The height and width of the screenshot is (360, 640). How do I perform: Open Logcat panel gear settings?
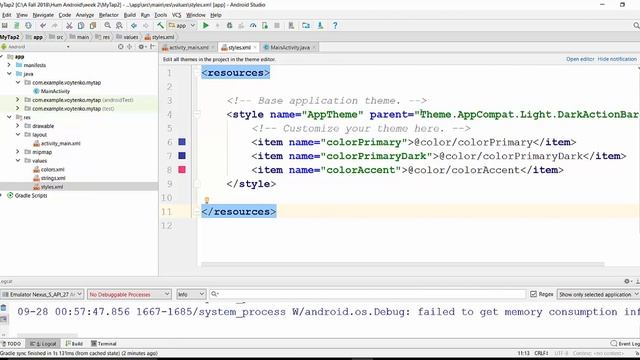pyautogui.click(x=627, y=281)
